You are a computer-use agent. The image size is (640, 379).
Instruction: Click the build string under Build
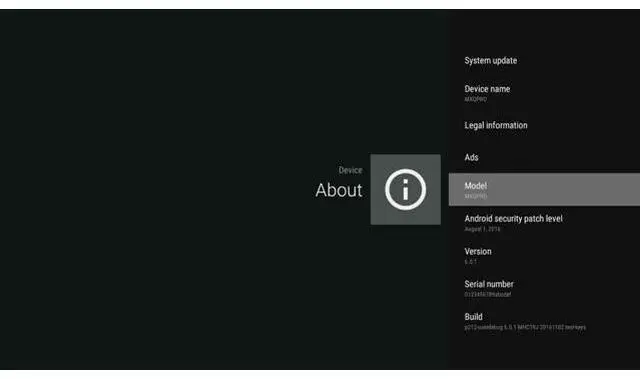pyautogui.click(x=525, y=327)
